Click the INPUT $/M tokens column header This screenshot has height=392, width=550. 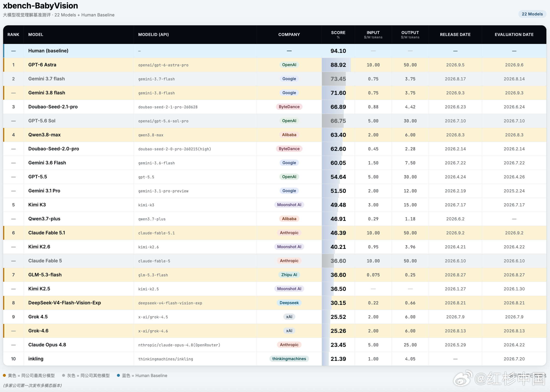(x=373, y=35)
